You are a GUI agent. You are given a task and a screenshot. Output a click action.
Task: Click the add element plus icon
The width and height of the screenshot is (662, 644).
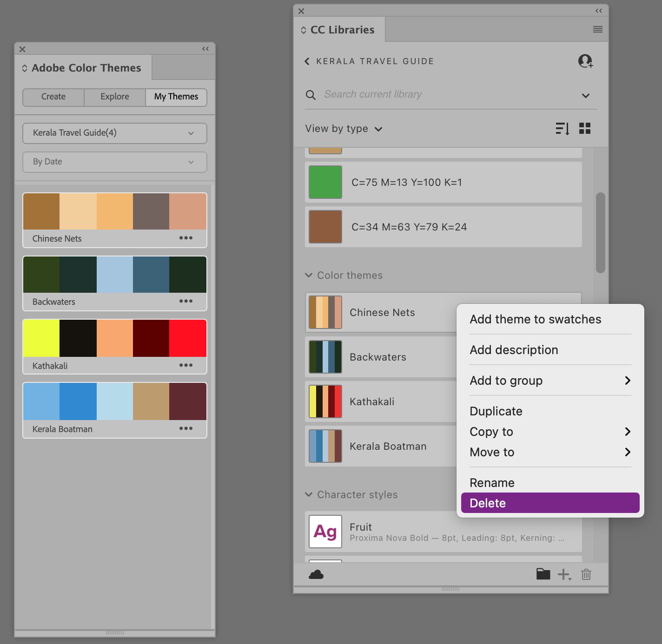[x=564, y=575]
